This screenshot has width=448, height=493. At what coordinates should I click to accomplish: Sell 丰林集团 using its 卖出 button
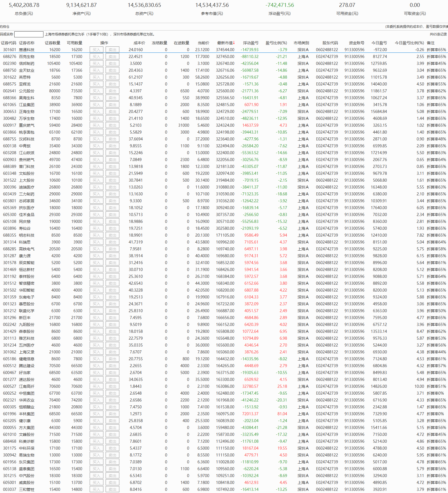click(x=112, y=414)
